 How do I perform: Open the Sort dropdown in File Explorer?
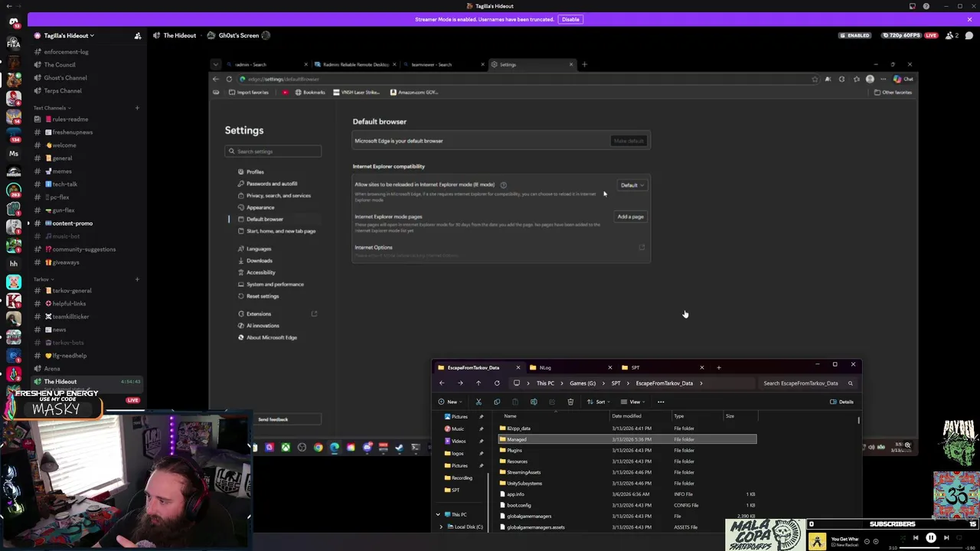click(599, 402)
